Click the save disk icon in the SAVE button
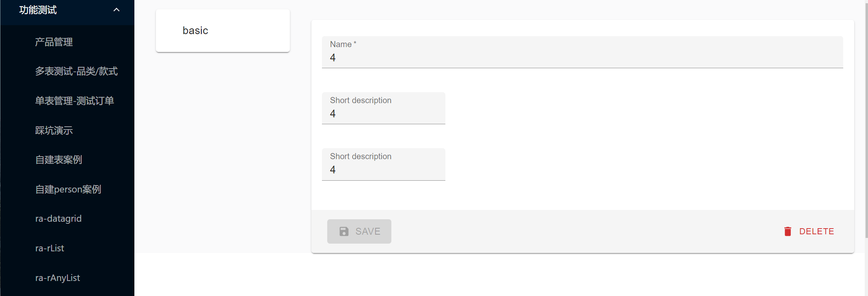 (x=343, y=231)
